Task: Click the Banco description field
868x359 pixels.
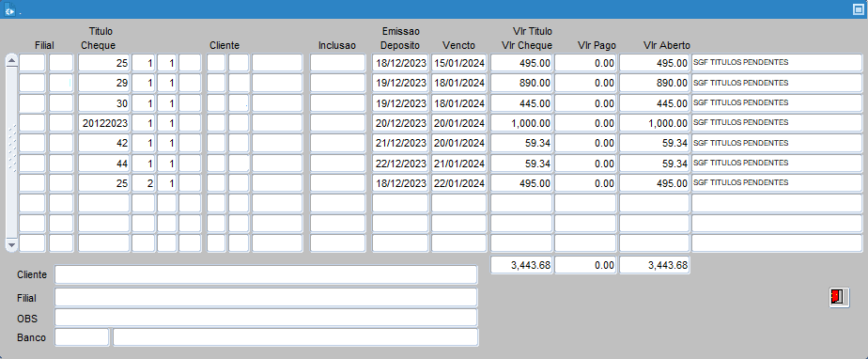Action: [296, 337]
